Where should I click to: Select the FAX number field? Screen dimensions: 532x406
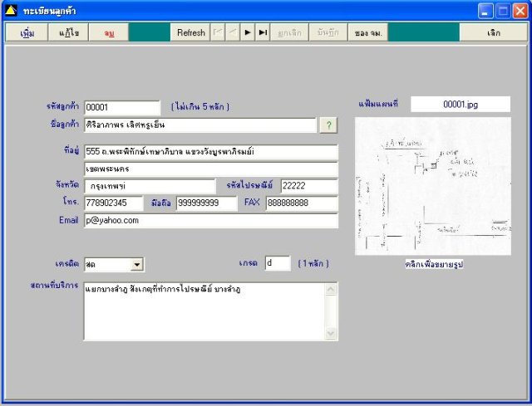click(301, 203)
